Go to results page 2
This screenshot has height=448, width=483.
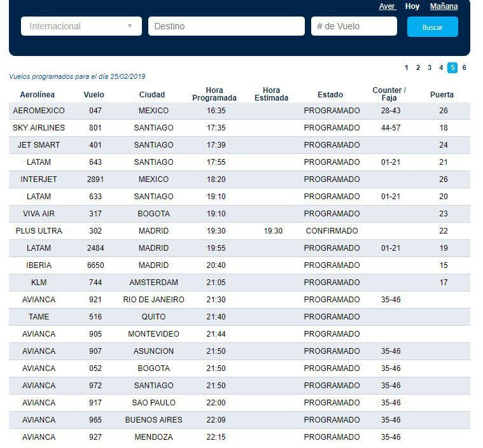point(418,67)
